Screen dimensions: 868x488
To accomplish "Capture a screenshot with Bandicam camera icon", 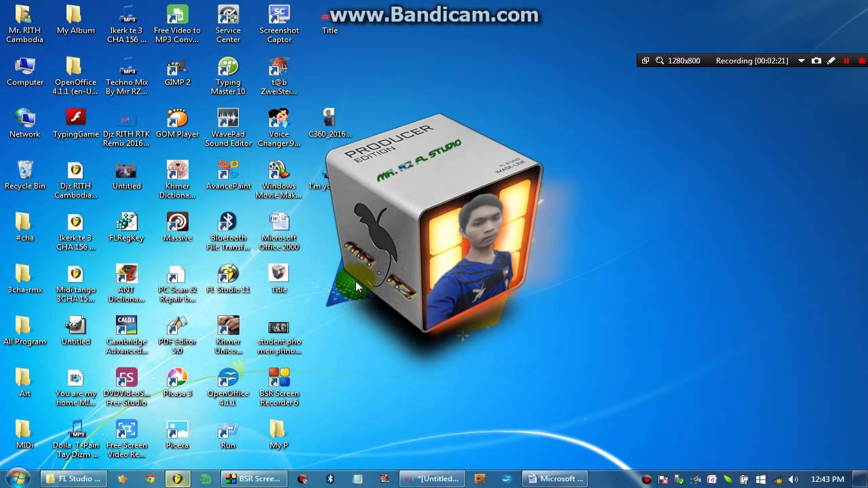I will (816, 61).
